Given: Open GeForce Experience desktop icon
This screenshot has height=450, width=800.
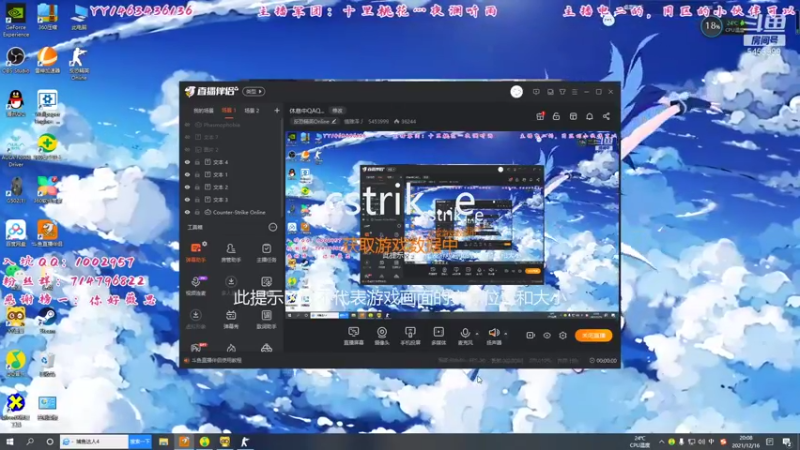Looking at the screenshot, I should pos(16,20).
